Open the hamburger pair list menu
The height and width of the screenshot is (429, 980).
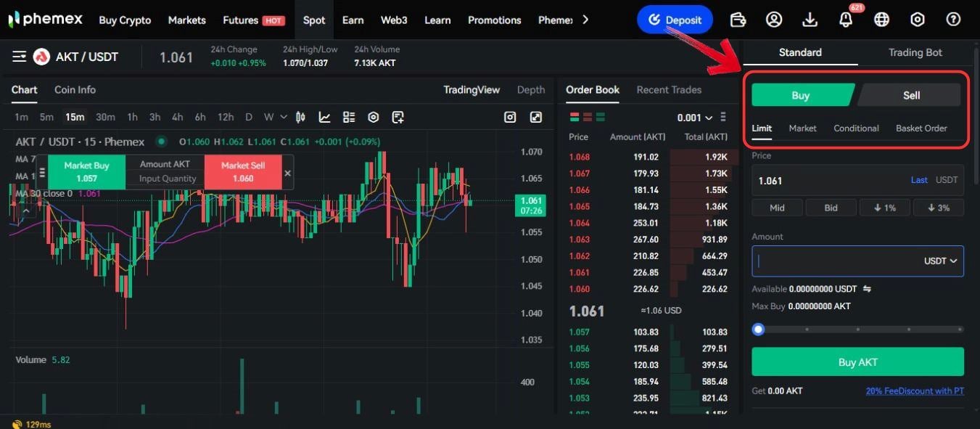click(x=19, y=57)
